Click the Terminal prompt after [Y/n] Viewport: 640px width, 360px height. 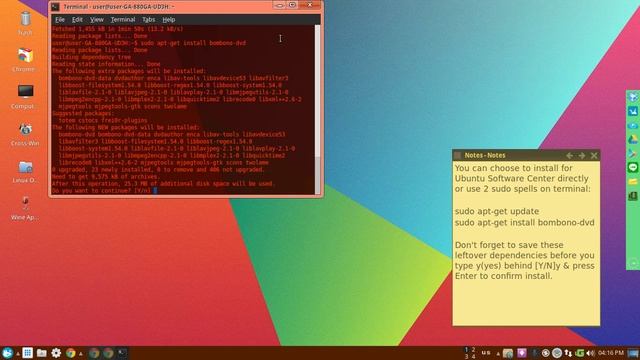click(155, 191)
